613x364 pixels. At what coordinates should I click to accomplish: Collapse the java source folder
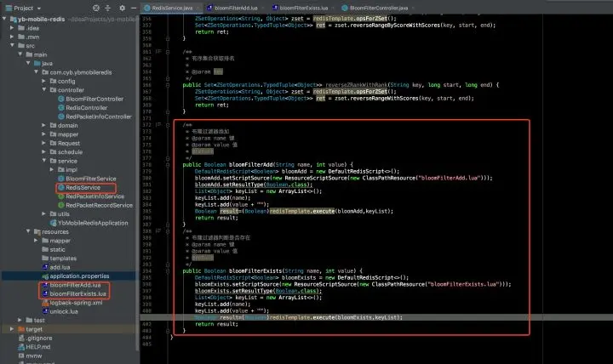pyautogui.click(x=28, y=63)
